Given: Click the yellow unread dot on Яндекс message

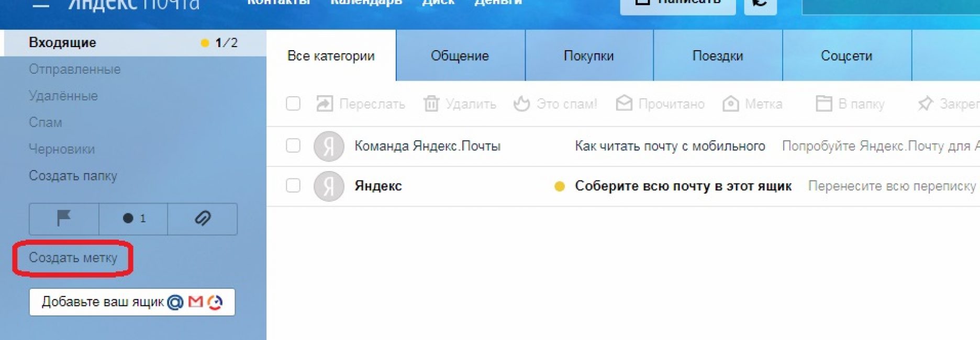Looking at the screenshot, I should pos(560,186).
